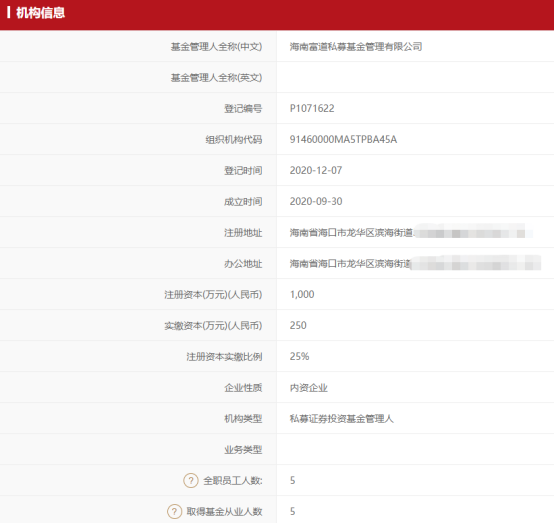Click the 登记编号 label

[243, 108]
